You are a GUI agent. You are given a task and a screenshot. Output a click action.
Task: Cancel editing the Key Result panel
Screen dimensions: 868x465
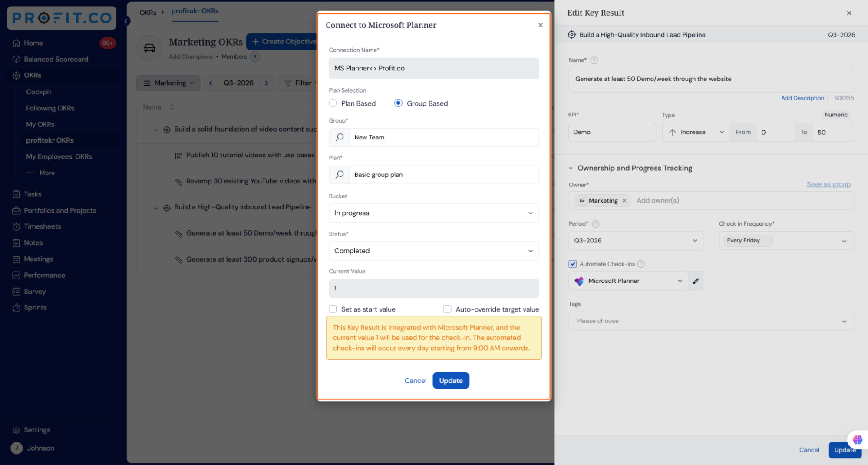coord(809,450)
